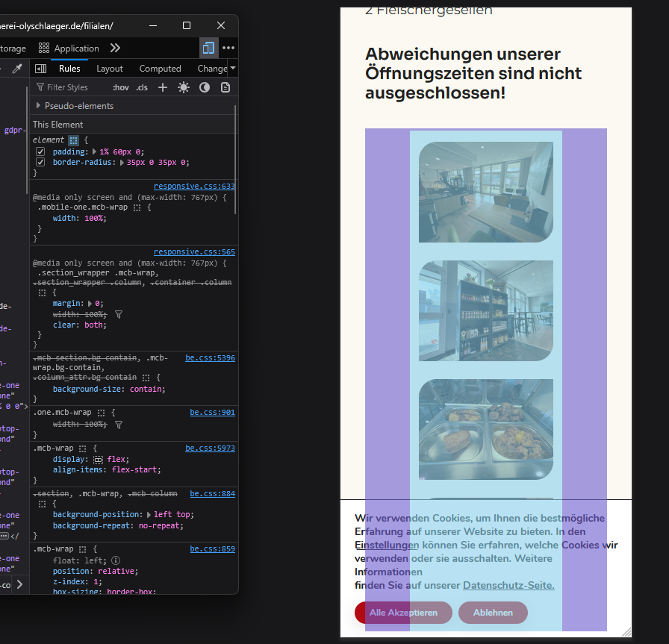Pick a color with the eyedropper tool
This screenshot has width=669, height=644.
[17, 69]
